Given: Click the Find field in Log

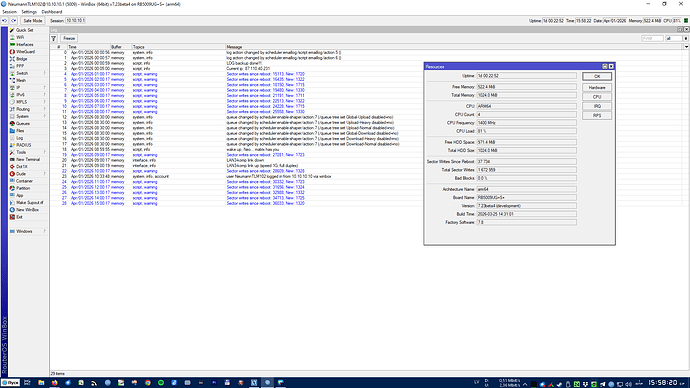Looking at the screenshot, I should [x=652, y=38].
